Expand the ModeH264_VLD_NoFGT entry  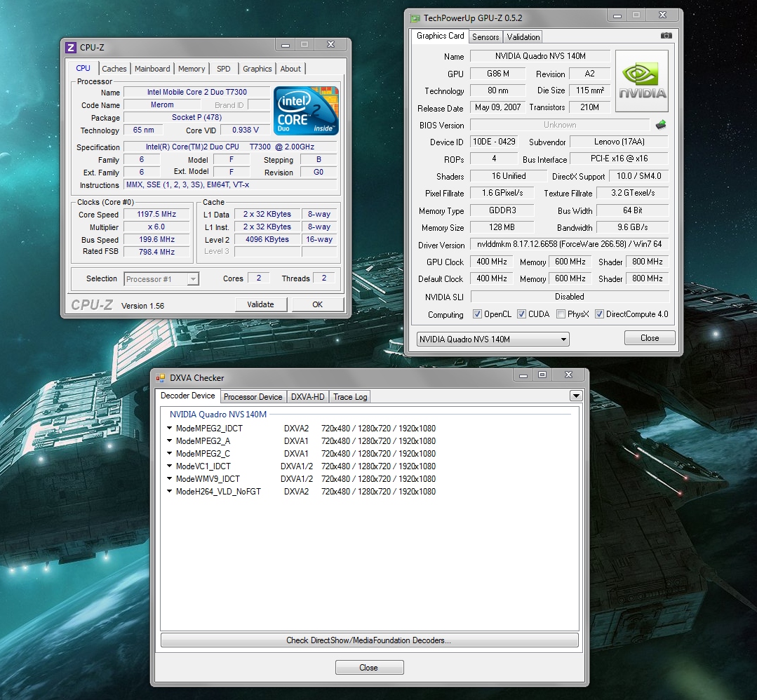click(x=170, y=491)
